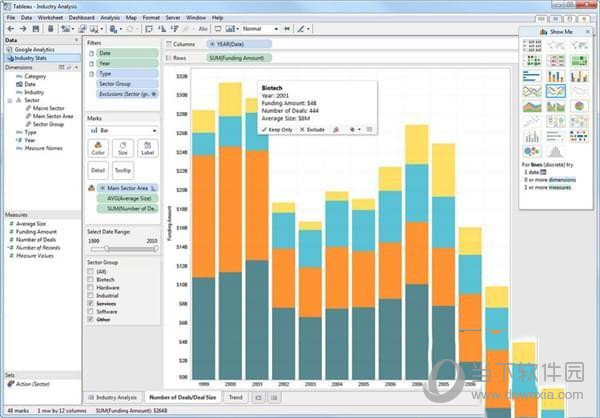Open the File menu
This screenshot has width=600, height=418.
click(11, 18)
